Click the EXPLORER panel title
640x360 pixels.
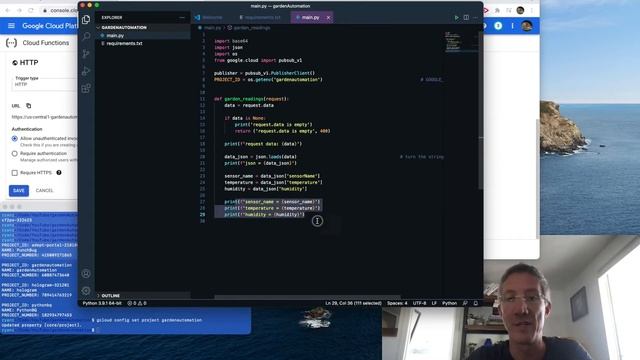coord(112,18)
